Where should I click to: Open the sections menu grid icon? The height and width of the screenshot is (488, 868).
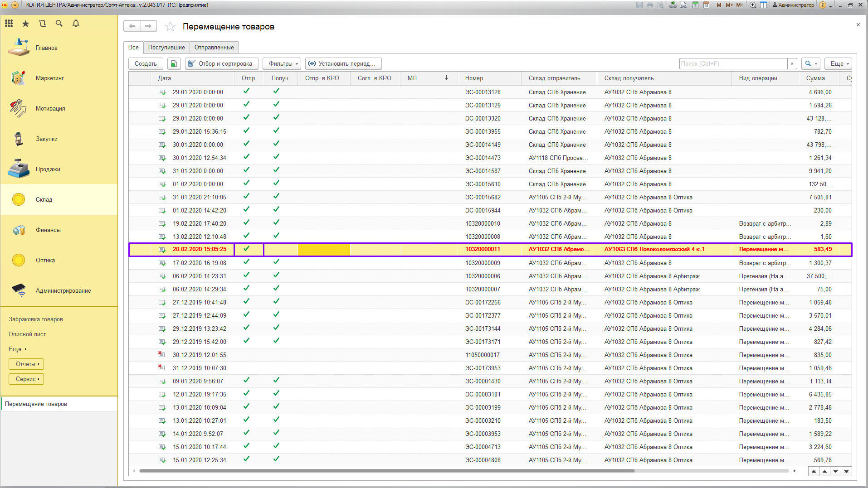(9, 24)
